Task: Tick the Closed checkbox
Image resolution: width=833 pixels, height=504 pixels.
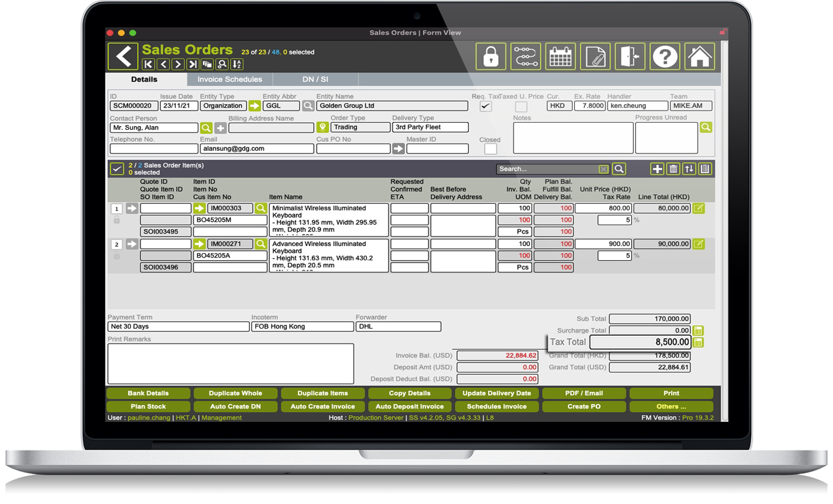Action: tap(490, 149)
